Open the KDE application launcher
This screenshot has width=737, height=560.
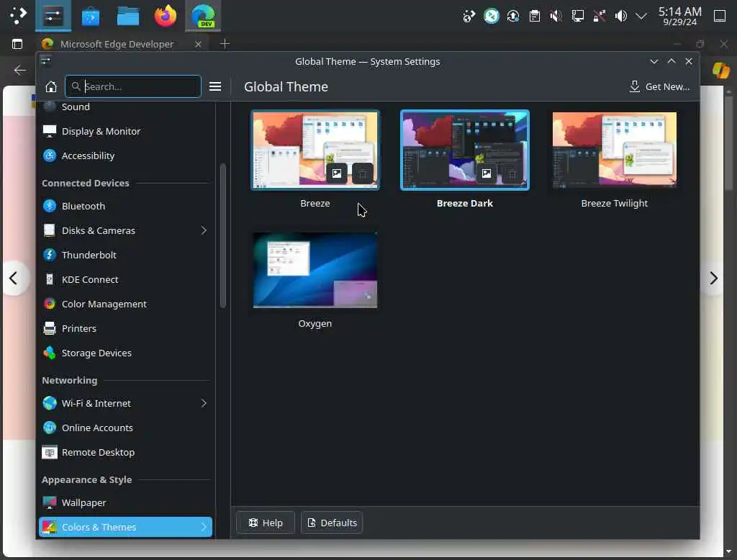[18, 16]
